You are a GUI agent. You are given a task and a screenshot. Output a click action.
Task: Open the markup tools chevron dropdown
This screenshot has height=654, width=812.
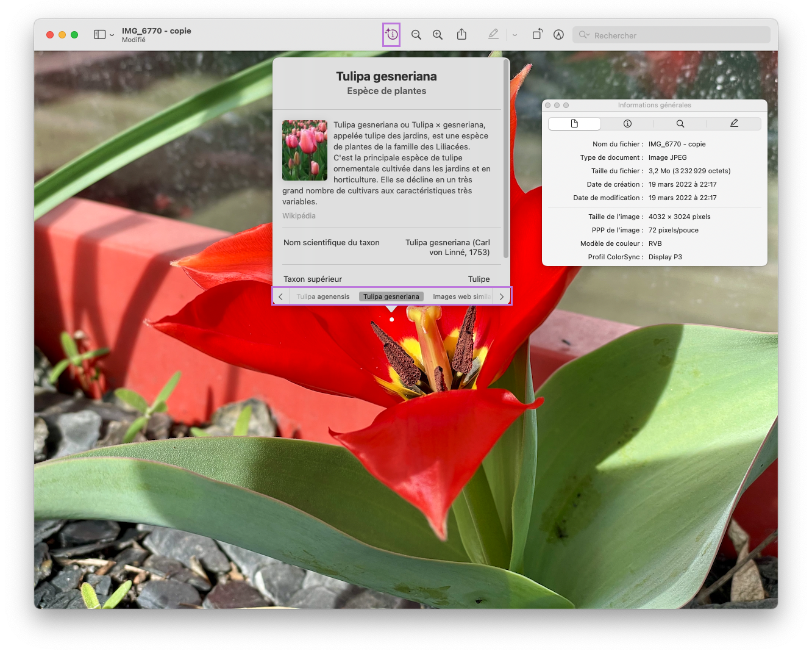515,35
